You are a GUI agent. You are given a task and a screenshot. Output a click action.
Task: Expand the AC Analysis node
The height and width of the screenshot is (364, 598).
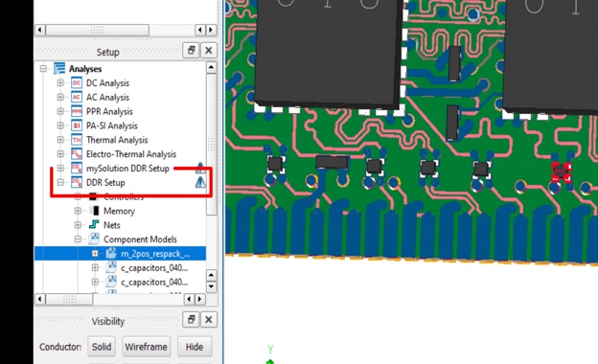click(60, 97)
